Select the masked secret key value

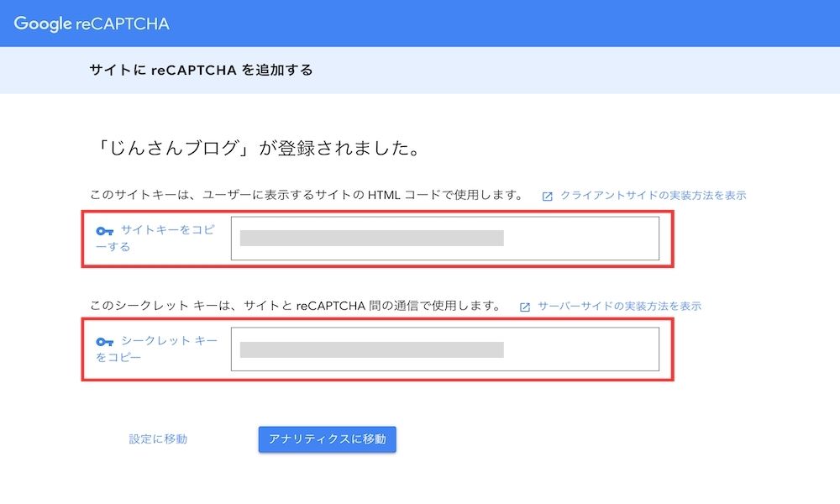372,349
